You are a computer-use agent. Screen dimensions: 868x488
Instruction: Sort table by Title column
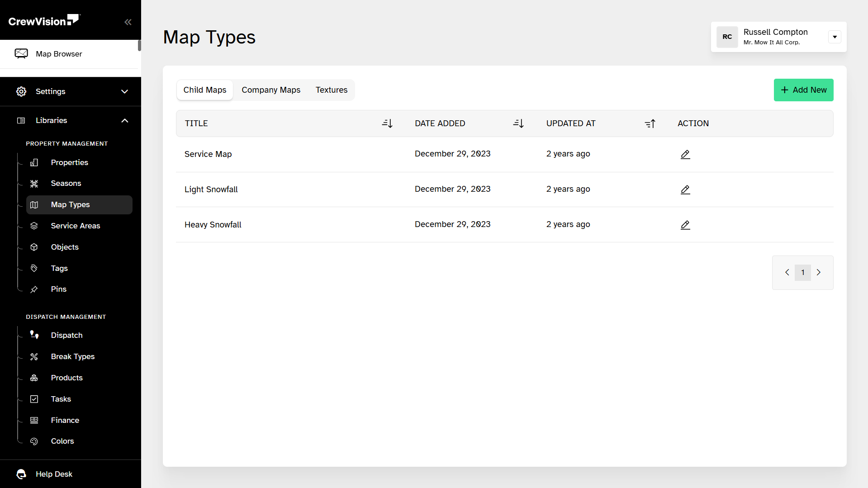point(387,123)
